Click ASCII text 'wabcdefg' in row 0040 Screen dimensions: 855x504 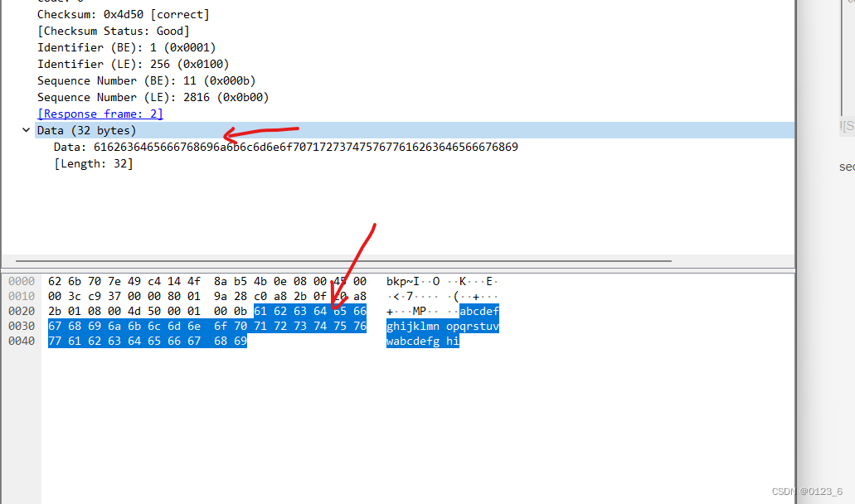tap(413, 341)
